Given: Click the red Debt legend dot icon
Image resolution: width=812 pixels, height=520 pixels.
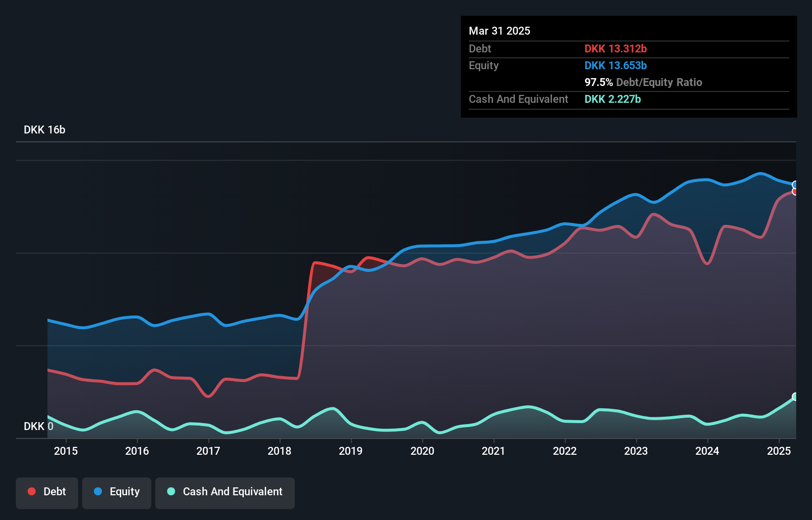Looking at the screenshot, I should tap(31, 491).
